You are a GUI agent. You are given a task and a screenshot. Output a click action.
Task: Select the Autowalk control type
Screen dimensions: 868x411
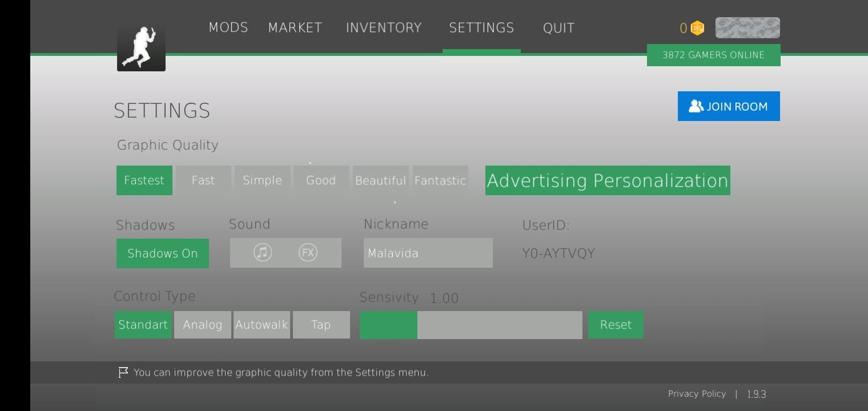[262, 325]
